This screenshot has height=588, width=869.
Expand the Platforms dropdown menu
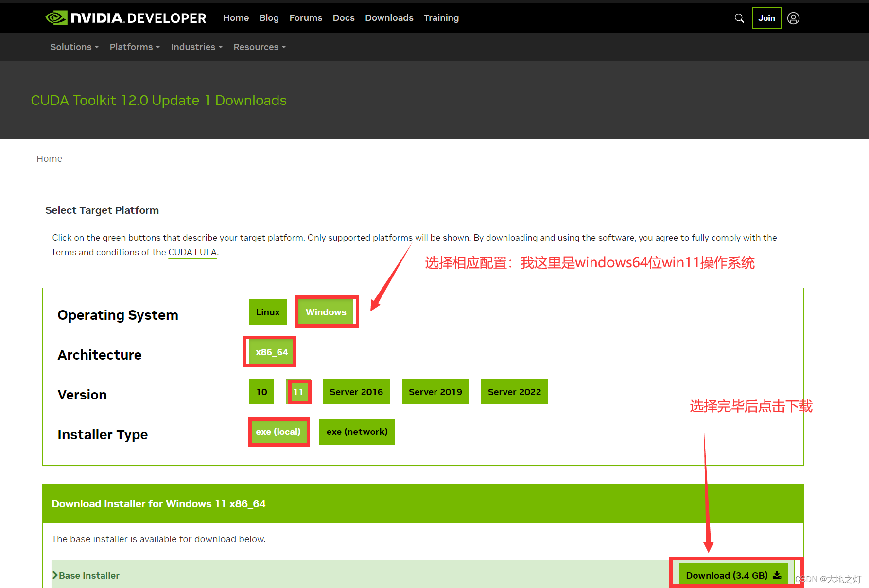point(135,47)
